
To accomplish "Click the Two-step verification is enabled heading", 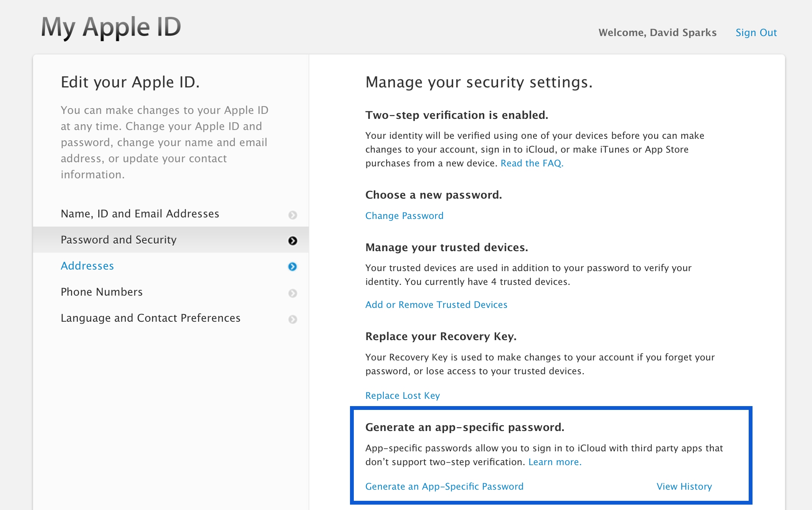I will point(457,115).
